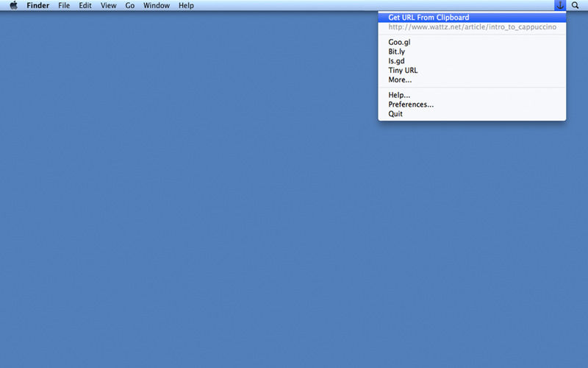Shorten with Goo.gl
588x368 pixels.
click(x=472, y=42)
